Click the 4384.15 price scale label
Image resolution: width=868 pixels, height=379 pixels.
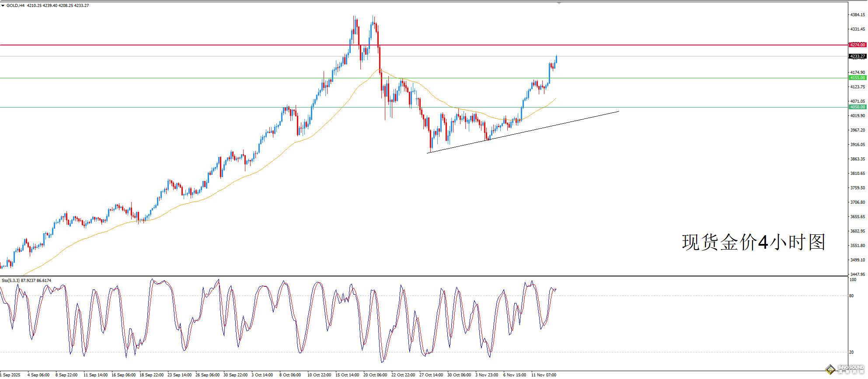857,15
